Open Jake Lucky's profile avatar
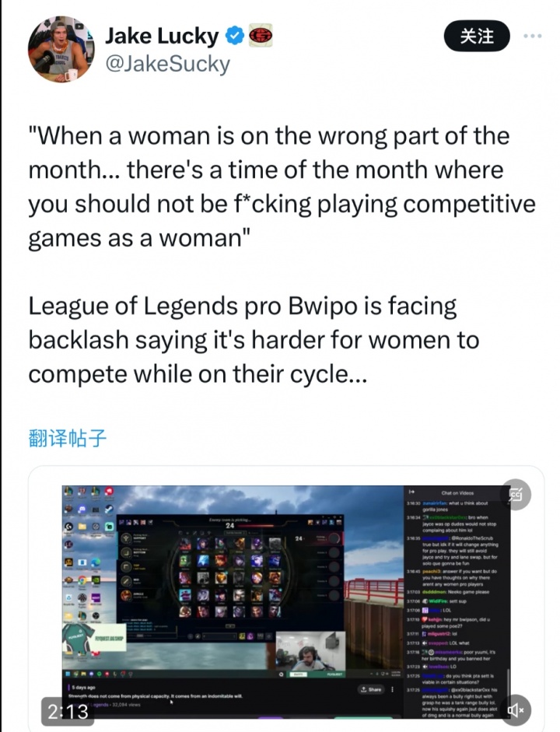560x732 pixels. point(61,50)
